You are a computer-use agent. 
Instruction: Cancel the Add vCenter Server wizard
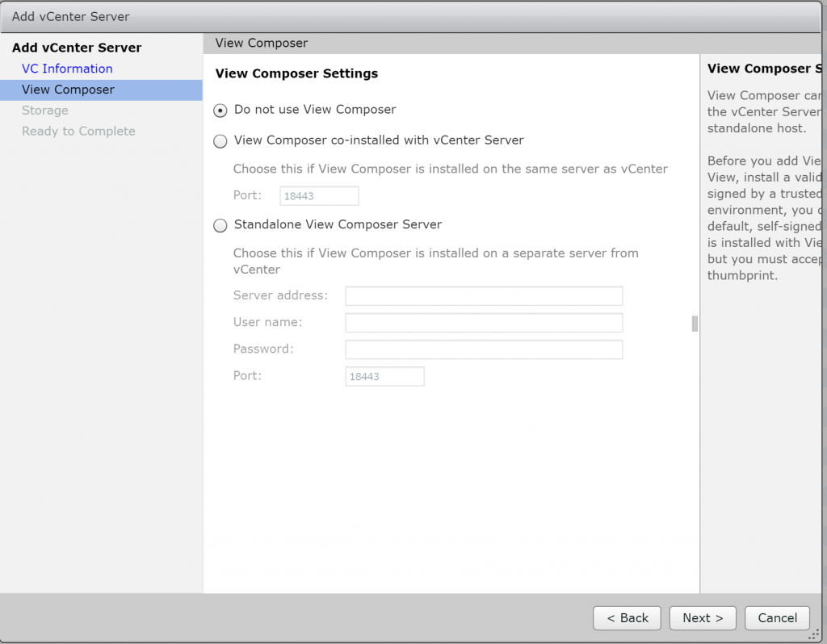coord(776,617)
